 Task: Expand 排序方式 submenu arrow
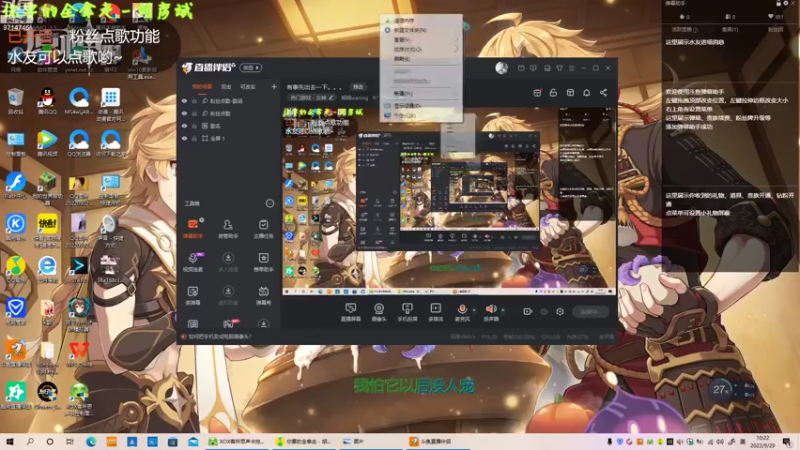456,49
